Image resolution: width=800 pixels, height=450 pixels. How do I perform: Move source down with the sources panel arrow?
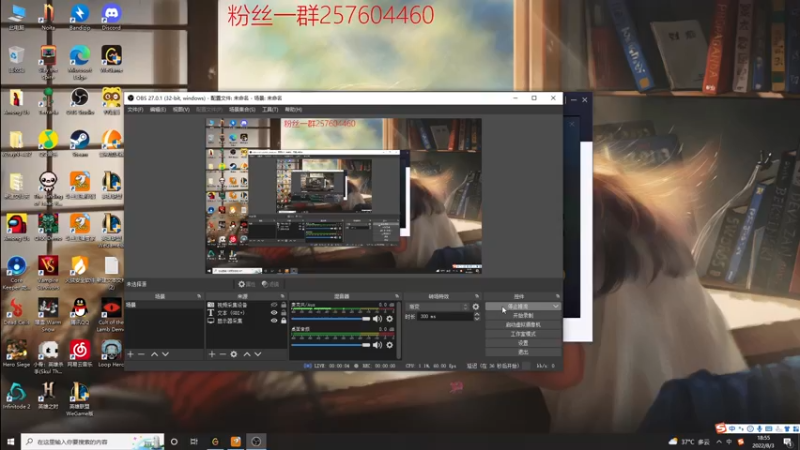point(258,354)
